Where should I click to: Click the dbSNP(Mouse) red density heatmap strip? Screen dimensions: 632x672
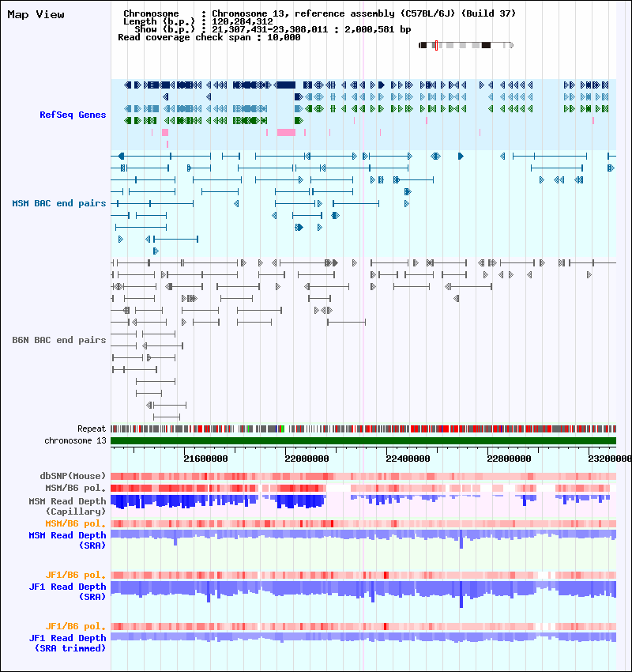363,476
